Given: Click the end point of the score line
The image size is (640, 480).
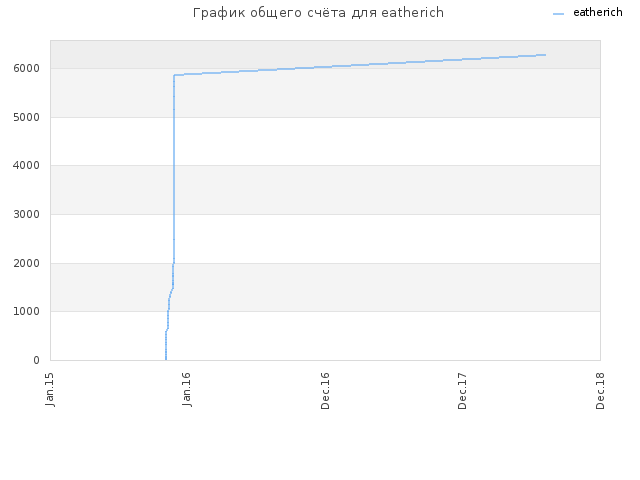Looking at the screenshot, I should 545,55.
